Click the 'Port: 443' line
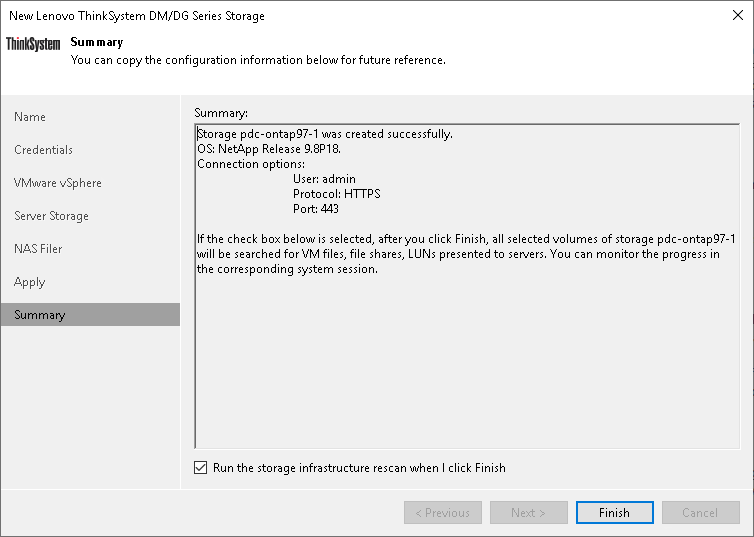 [x=316, y=209]
